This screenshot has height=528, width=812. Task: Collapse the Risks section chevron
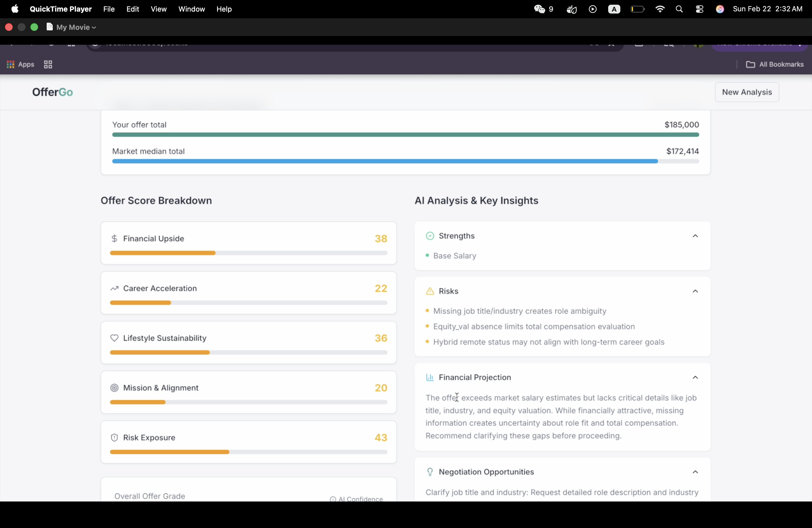click(695, 291)
